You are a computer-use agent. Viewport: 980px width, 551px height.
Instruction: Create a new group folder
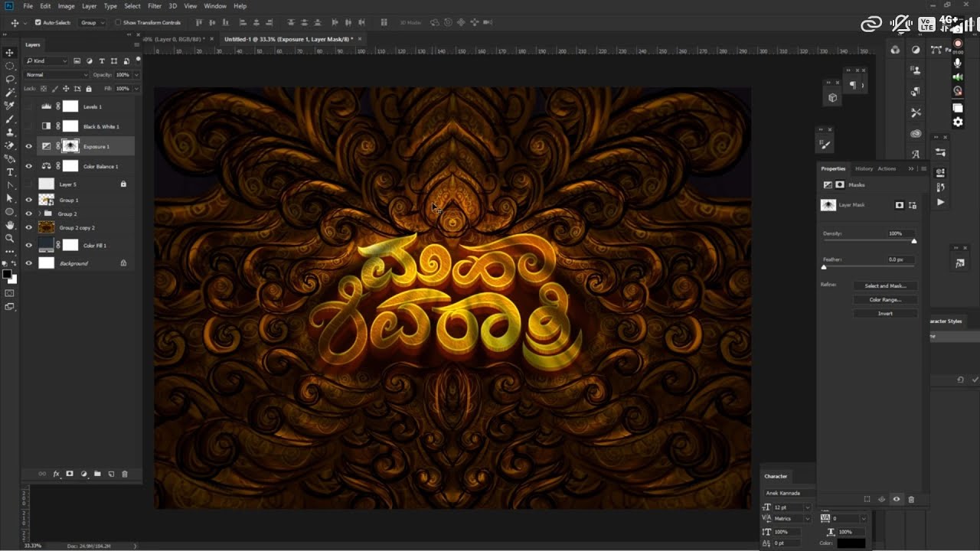pos(97,474)
